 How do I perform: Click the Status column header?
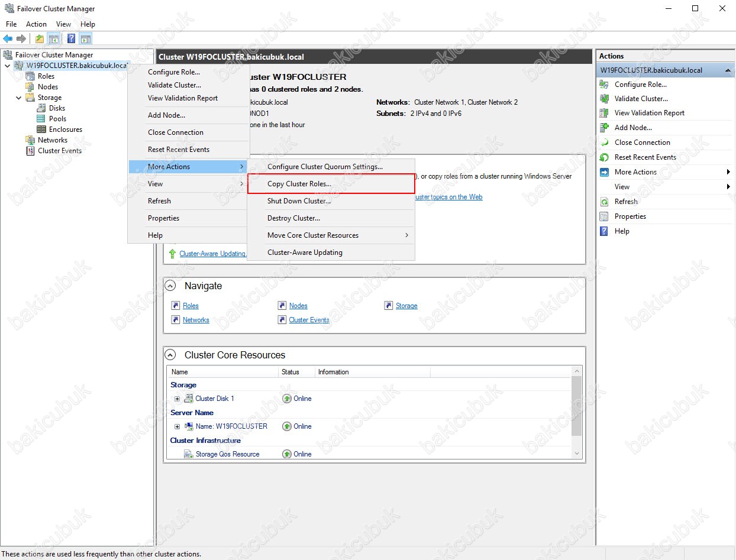click(296, 372)
